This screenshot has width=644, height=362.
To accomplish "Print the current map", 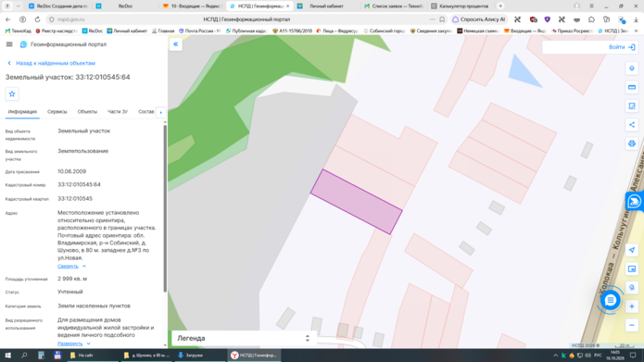I will [x=632, y=144].
